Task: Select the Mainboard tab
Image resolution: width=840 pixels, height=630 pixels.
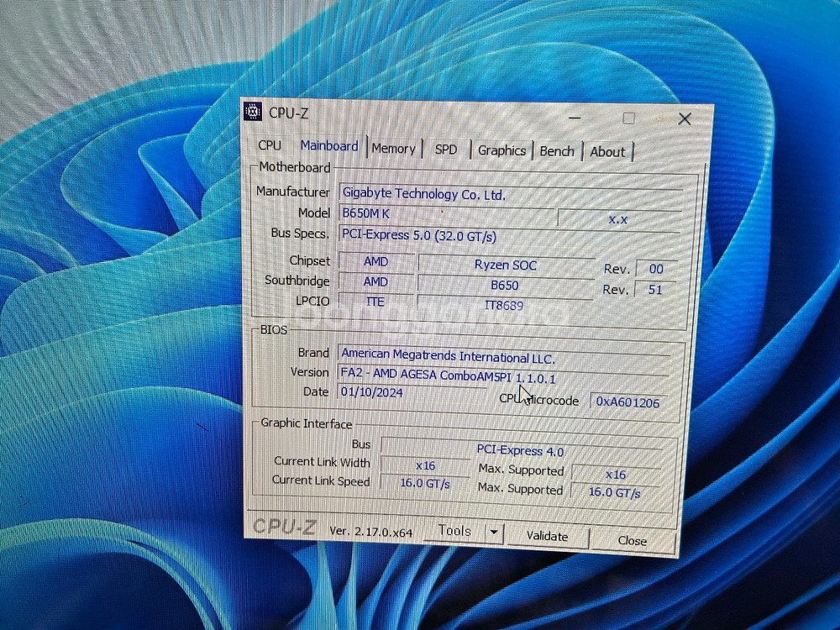Action: pyautogui.click(x=328, y=145)
